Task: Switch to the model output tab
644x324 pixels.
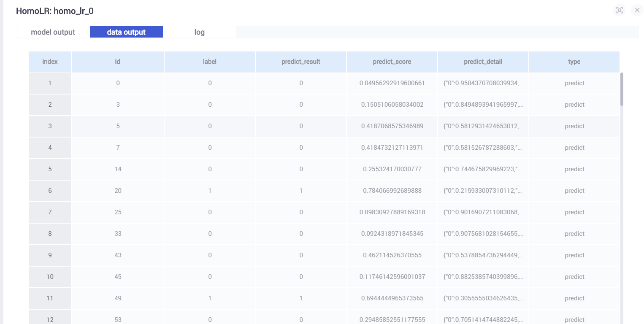Action: pyautogui.click(x=53, y=32)
